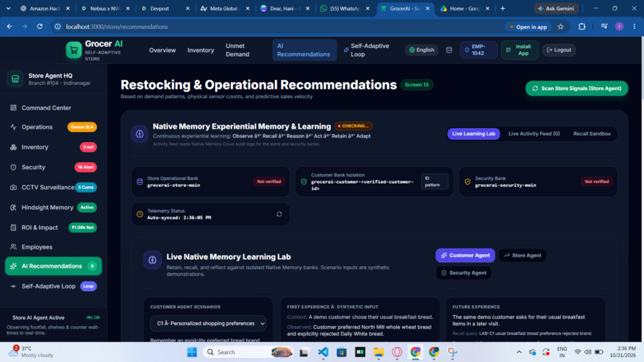Click the Store Agent HQ shop icon
The width and height of the screenshot is (644, 362).
point(15,79)
